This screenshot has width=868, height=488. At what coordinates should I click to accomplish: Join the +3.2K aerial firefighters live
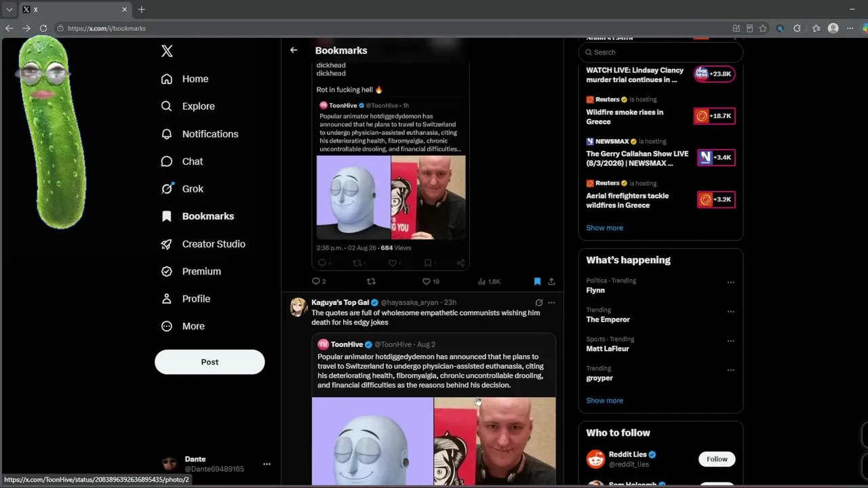pos(715,199)
